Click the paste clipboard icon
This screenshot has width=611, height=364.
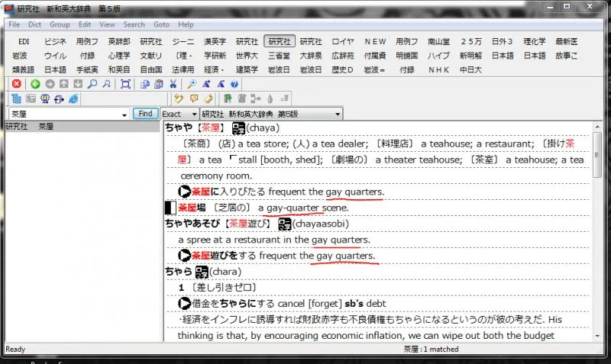[159, 84]
